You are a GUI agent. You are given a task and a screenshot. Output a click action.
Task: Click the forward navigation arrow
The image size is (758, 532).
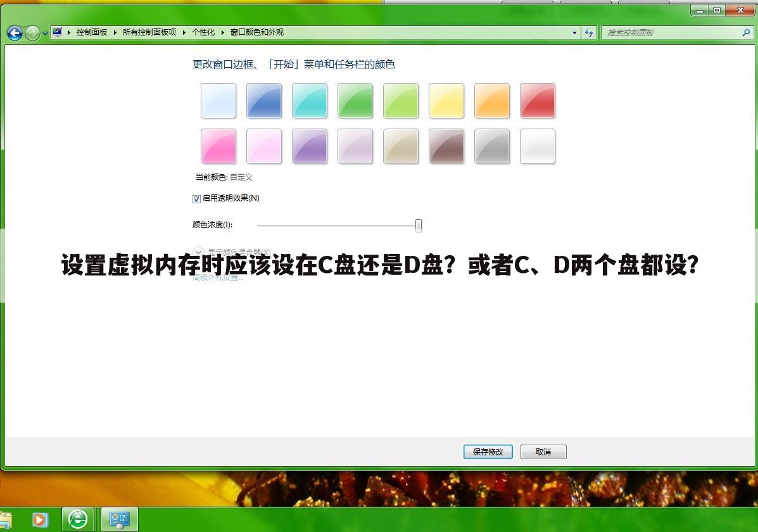click(x=32, y=33)
